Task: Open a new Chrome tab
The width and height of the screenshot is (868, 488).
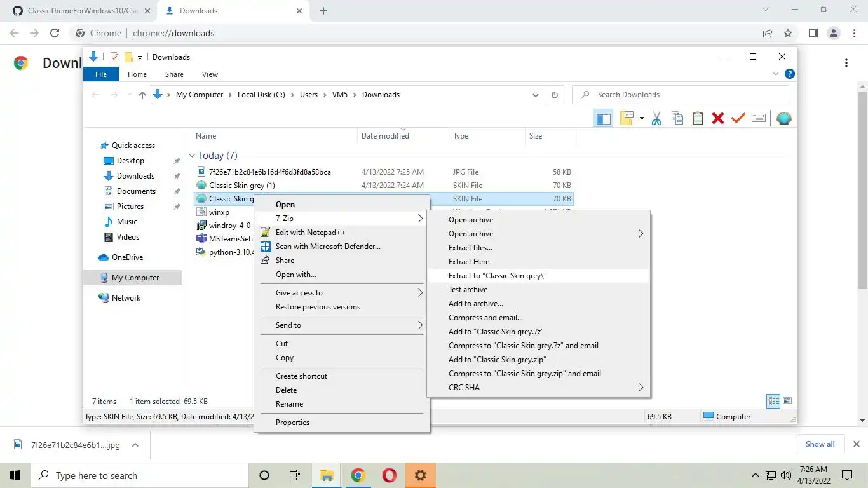Action: pos(323,11)
